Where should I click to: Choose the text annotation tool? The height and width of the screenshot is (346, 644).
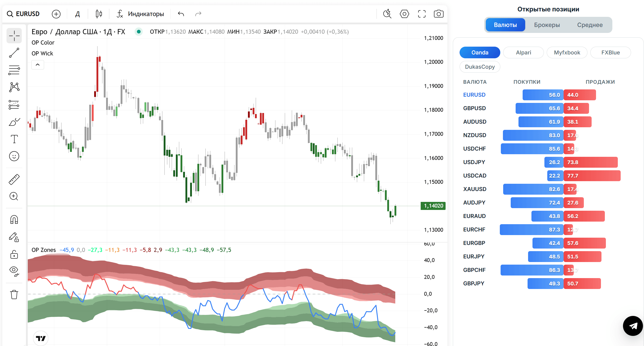[14, 139]
